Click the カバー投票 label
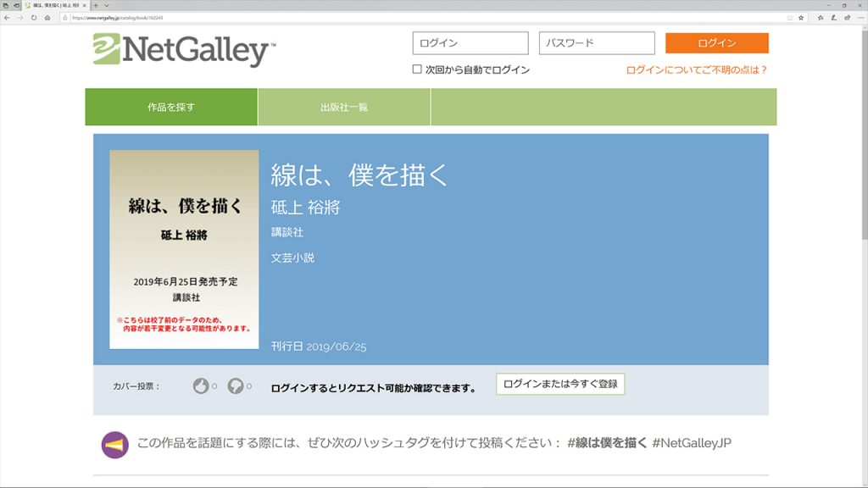The image size is (868, 488). pyautogui.click(x=136, y=386)
